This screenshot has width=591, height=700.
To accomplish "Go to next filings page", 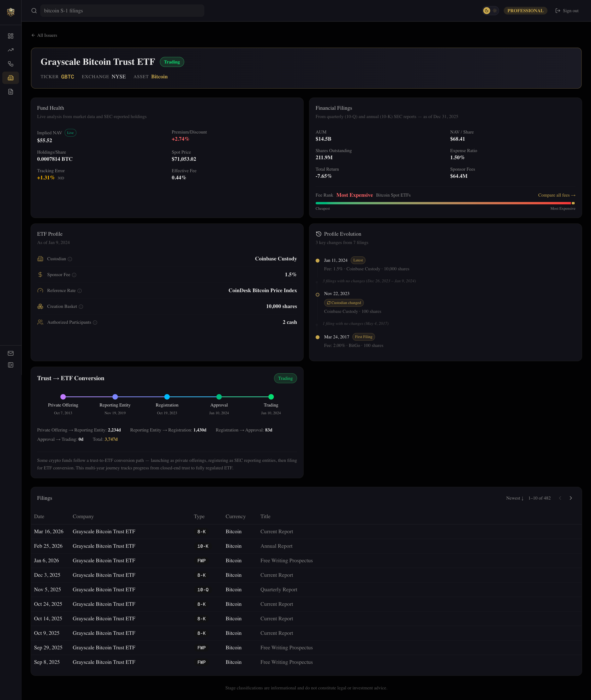I will pos(571,498).
